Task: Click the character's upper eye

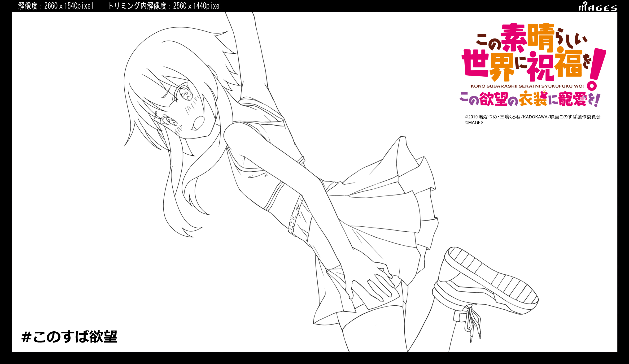Action: click(186, 94)
